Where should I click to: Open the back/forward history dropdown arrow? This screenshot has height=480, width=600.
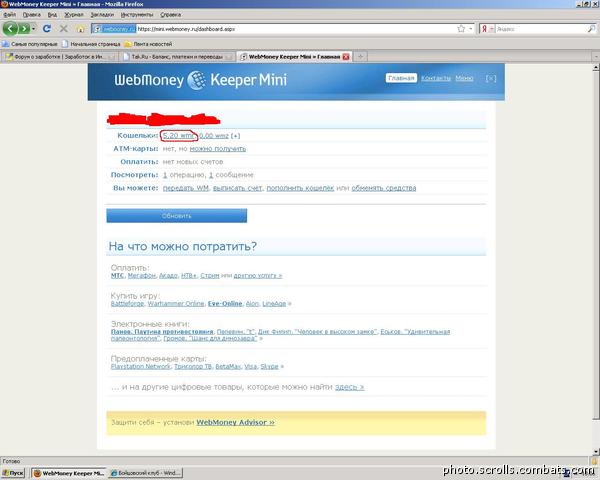click(34, 29)
